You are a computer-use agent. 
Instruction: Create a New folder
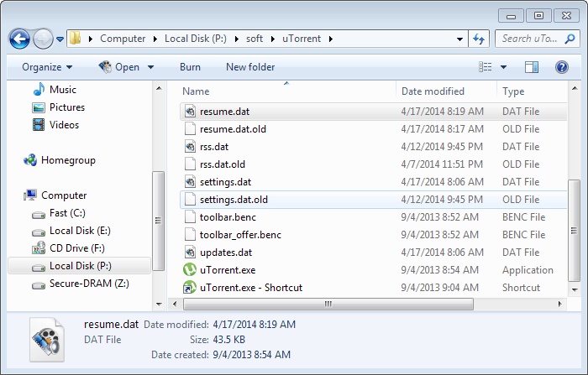250,67
